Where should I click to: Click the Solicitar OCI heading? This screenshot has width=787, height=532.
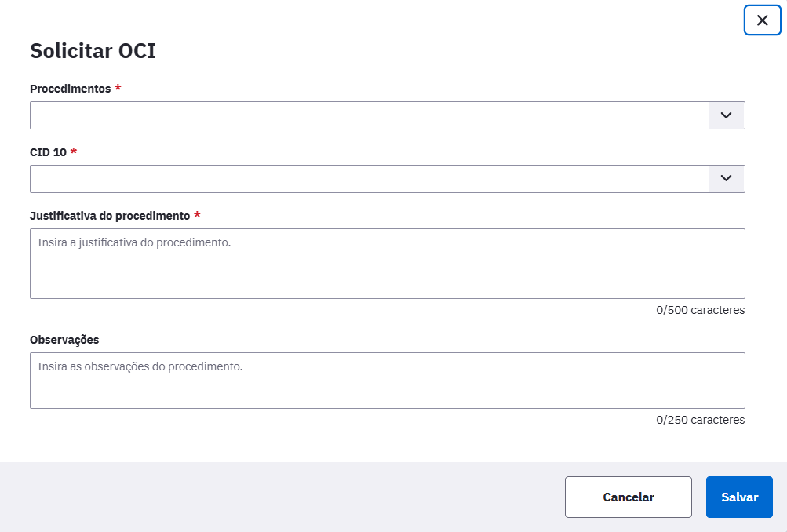point(93,51)
